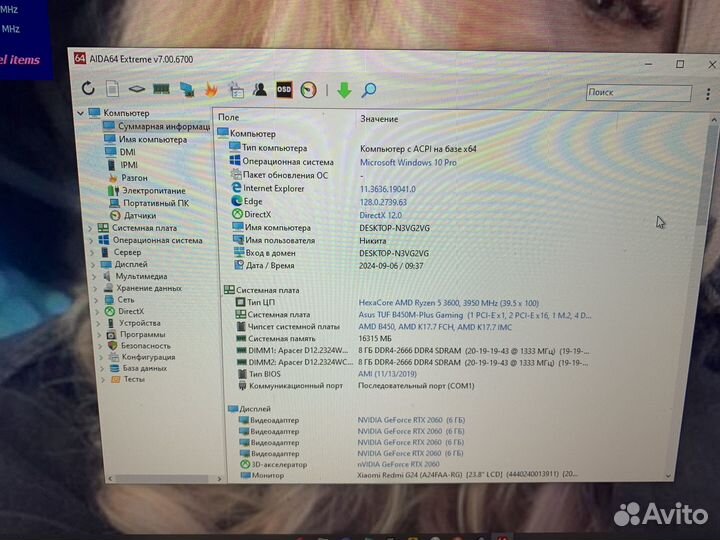Expand the Системная плата tree node

click(90, 228)
